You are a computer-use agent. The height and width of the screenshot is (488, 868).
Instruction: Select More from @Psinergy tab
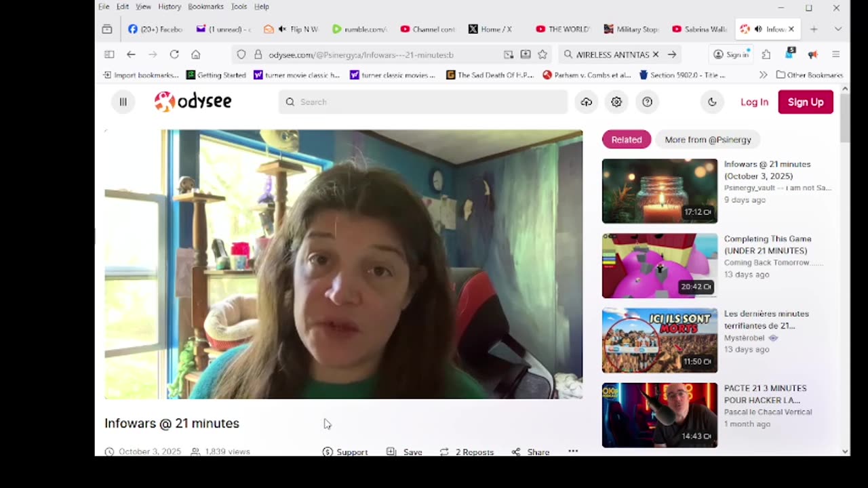pos(708,140)
